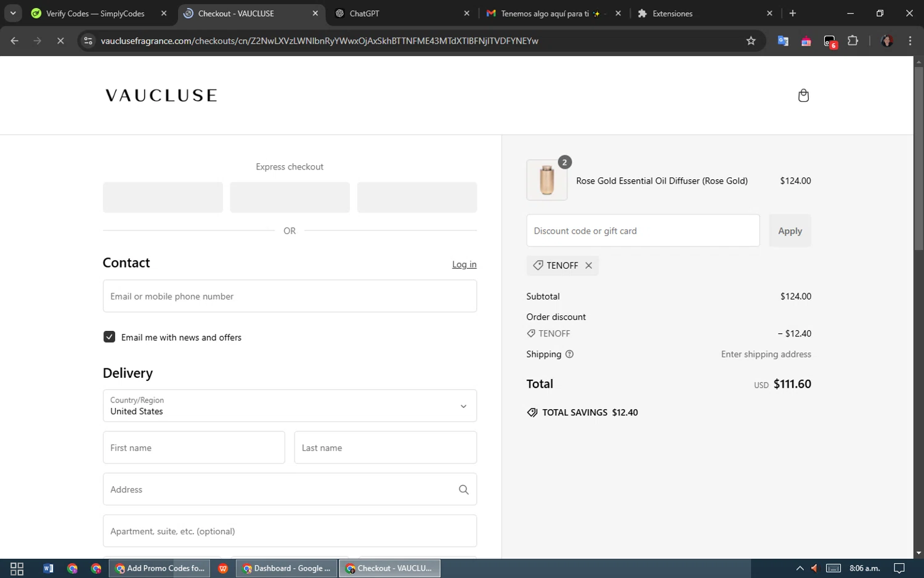Viewport: 924px width, 578px height.
Task: Bookmark this page with the star icon
Action: point(751,41)
